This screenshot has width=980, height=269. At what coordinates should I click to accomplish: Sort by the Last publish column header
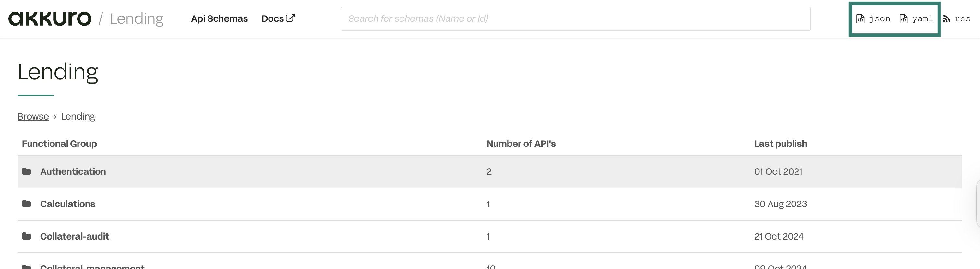(780, 144)
